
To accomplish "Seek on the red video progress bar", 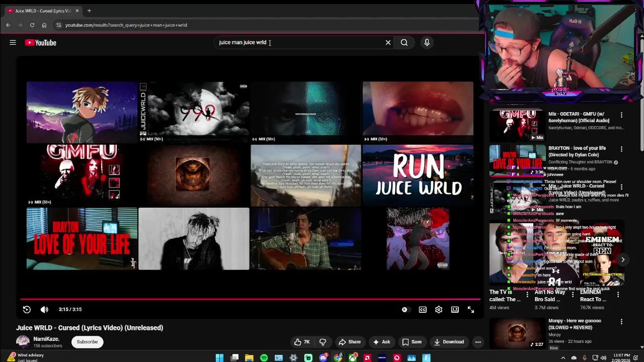I will tap(250, 299).
